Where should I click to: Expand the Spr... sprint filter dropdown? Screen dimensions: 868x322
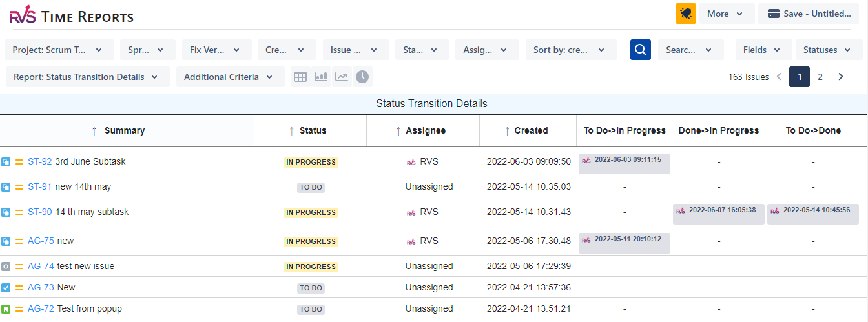pyautogui.click(x=147, y=50)
